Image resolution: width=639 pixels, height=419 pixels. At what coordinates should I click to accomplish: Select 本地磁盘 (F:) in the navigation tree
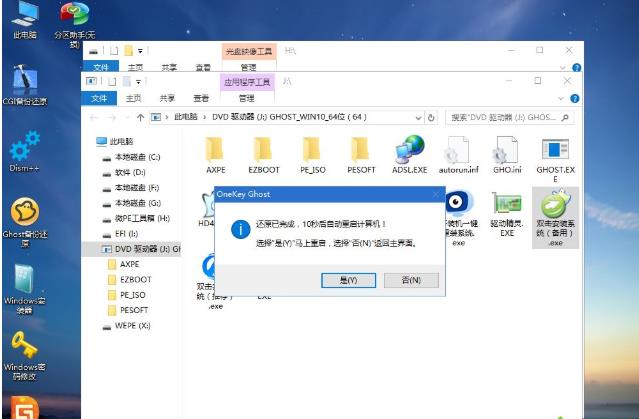tap(131, 188)
